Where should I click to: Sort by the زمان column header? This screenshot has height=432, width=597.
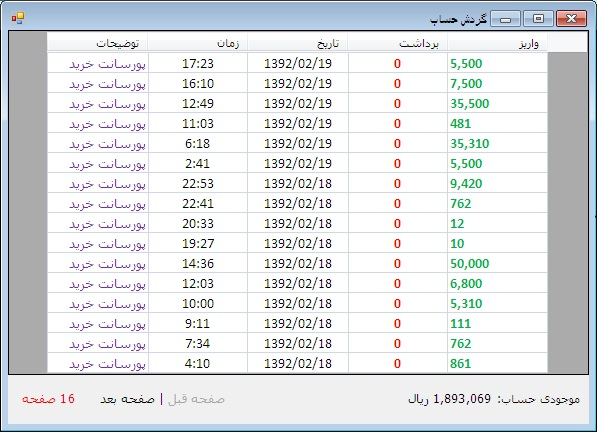(198, 43)
